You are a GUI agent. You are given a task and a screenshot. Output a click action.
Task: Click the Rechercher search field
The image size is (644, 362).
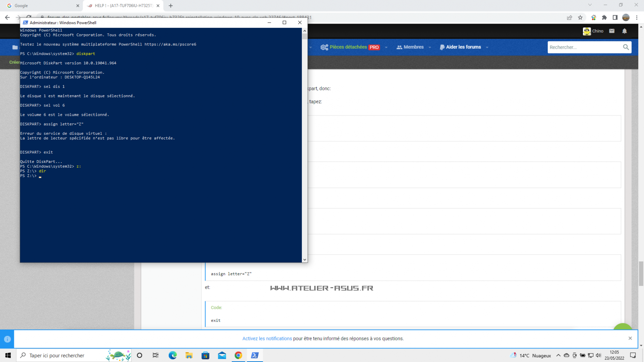[x=584, y=47]
